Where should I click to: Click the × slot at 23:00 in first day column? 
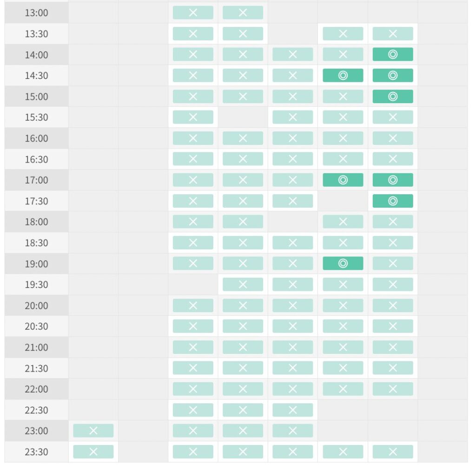[93, 431]
